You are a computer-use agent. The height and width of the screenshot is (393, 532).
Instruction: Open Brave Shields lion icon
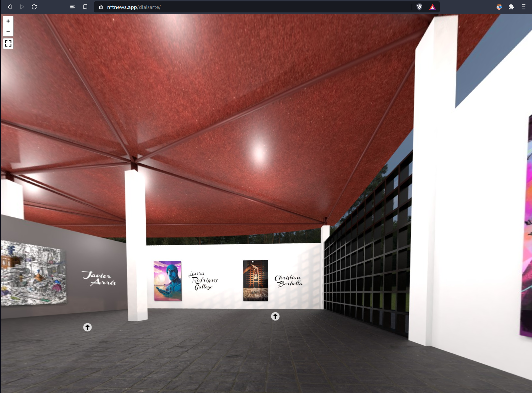pos(419,7)
